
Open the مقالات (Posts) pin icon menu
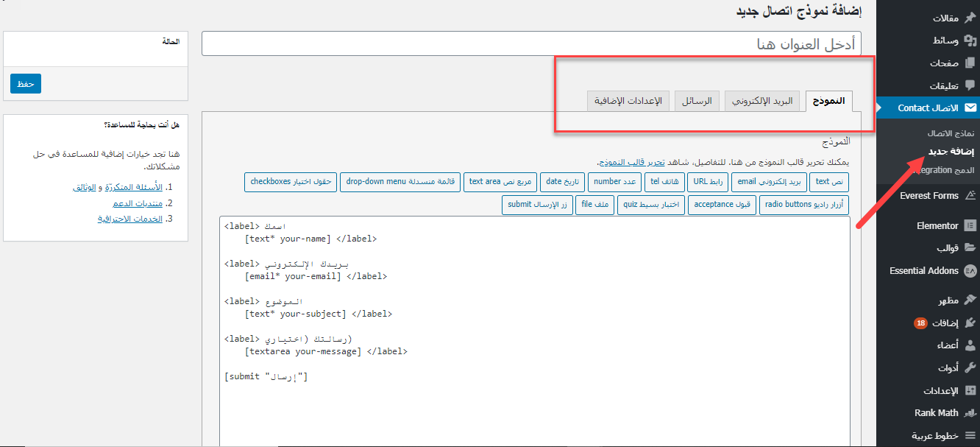pyautogui.click(x=970, y=18)
